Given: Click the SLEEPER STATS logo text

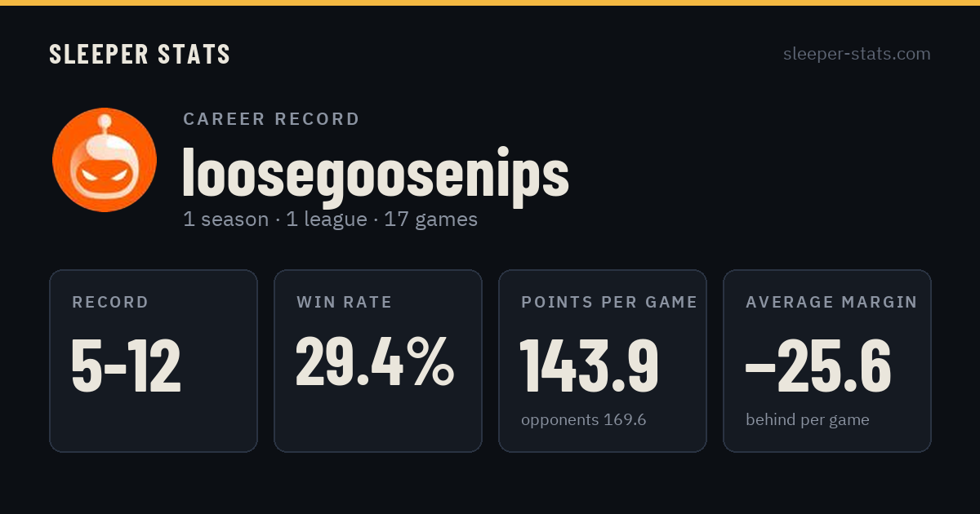Looking at the screenshot, I should 140,55.
